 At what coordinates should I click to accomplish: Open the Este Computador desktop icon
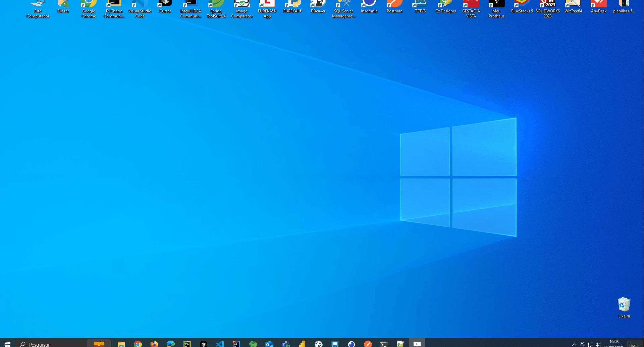coord(38,9)
